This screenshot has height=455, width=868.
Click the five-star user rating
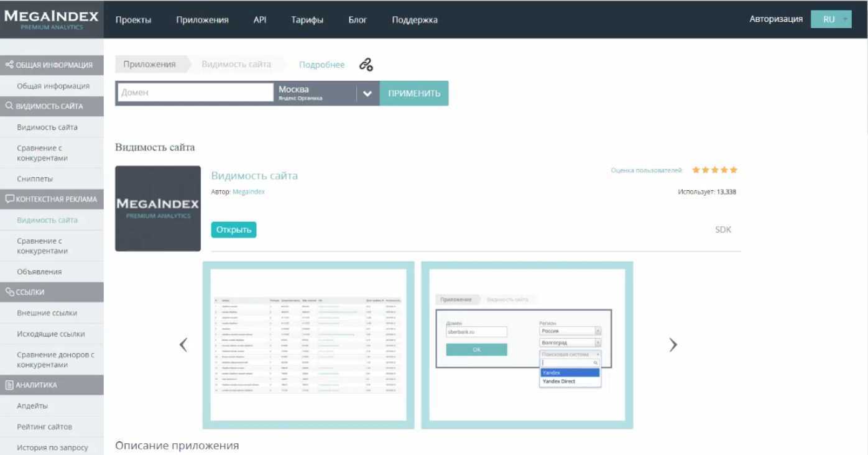[714, 170]
